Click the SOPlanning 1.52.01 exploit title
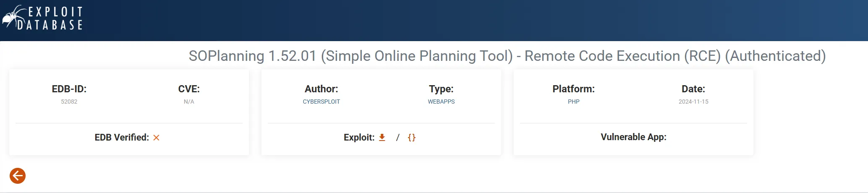This screenshot has width=868, height=193. tap(507, 56)
